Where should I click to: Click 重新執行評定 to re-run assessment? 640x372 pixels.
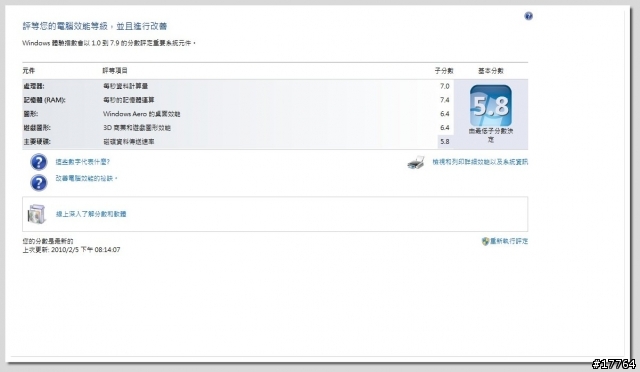click(x=509, y=241)
